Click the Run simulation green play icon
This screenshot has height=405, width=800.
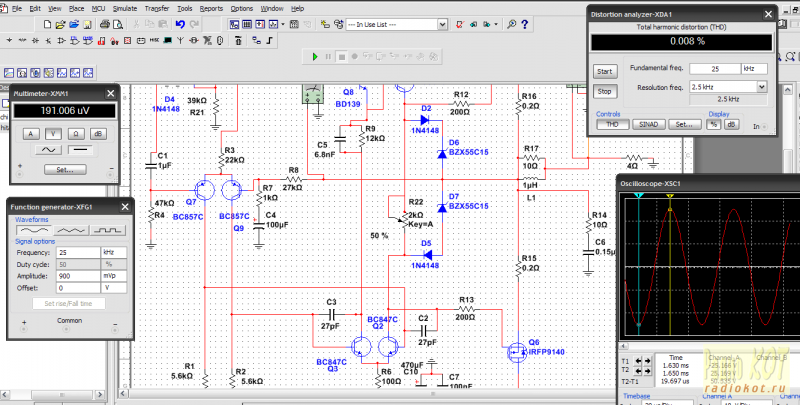(x=315, y=57)
